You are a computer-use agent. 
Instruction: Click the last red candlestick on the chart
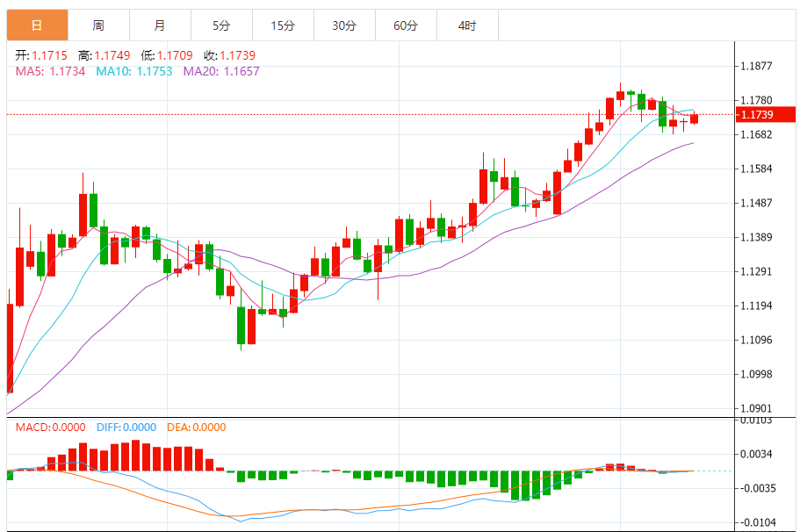point(695,119)
